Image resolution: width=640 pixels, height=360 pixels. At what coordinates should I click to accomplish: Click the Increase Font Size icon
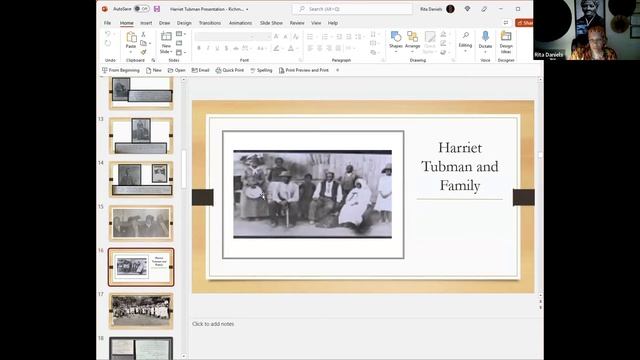276,37
